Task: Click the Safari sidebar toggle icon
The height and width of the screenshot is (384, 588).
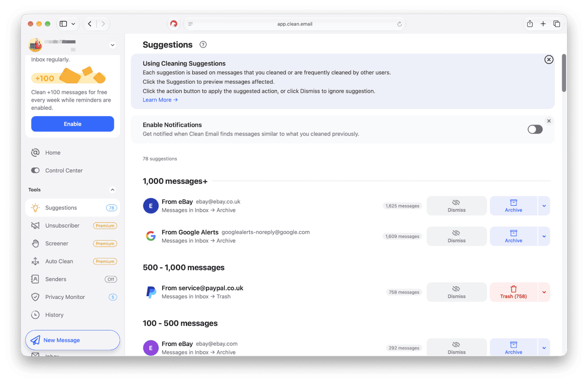Action: coord(63,24)
